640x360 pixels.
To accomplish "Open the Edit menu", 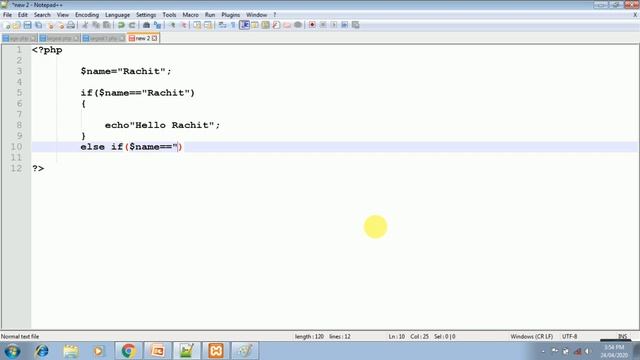I will (x=22, y=15).
